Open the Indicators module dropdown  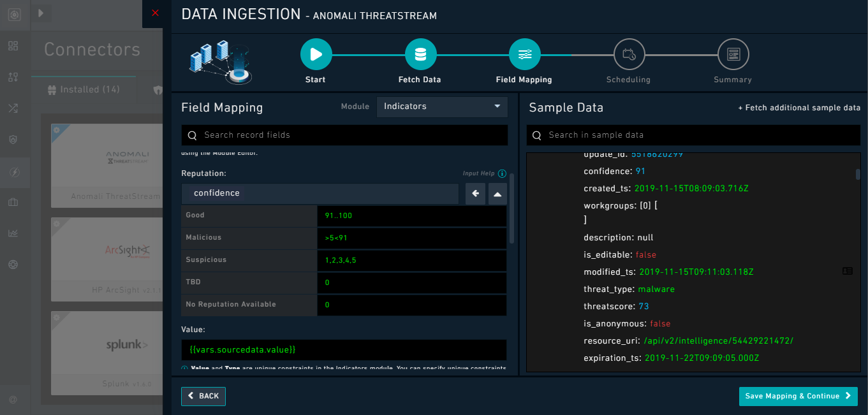tap(442, 106)
